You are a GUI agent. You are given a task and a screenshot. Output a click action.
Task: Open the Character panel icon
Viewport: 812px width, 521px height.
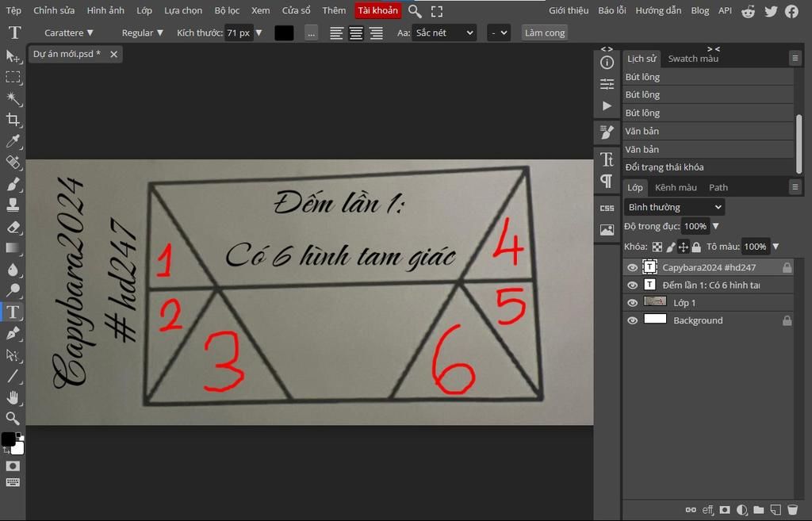[607, 159]
